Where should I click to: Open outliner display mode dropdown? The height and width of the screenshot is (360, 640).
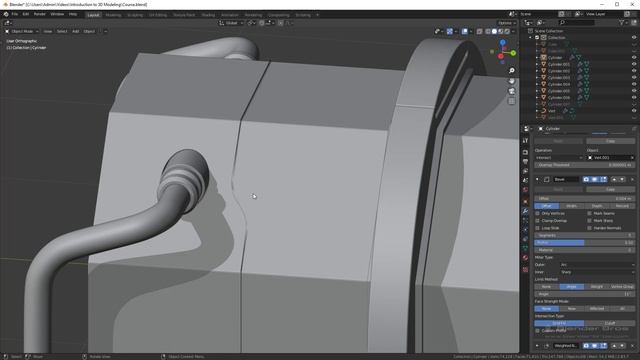(x=541, y=23)
